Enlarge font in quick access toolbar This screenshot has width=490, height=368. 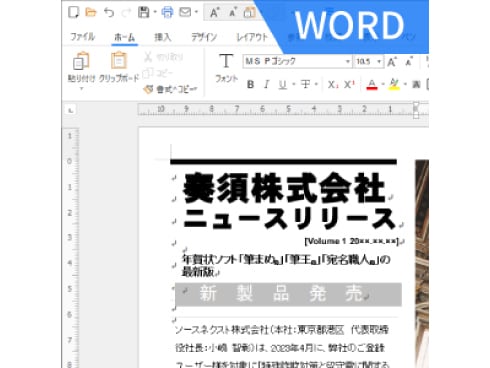point(214,13)
